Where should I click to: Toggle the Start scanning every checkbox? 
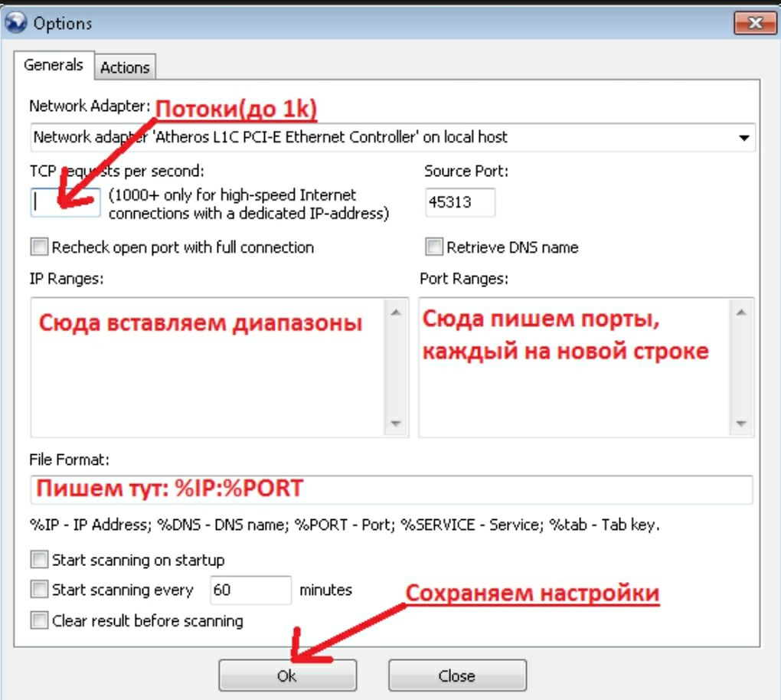pos(39,590)
